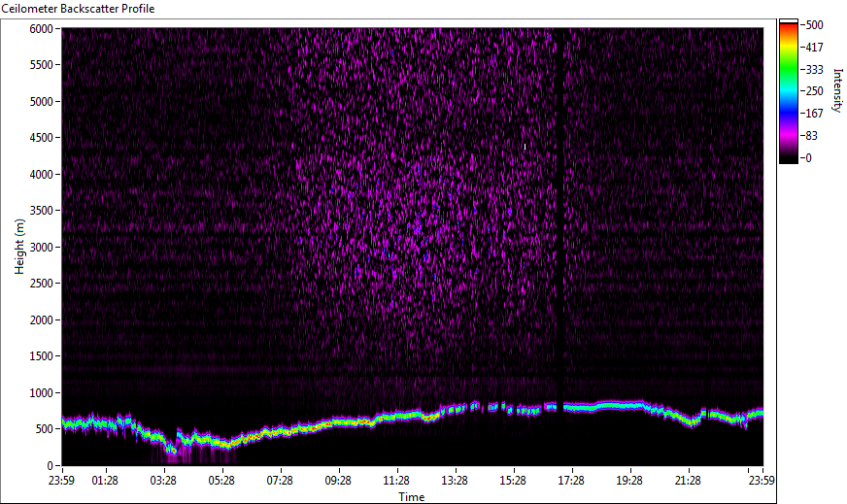847x504 pixels.
Task: Click the 1500 height axis value
Action: coord(41,356)
